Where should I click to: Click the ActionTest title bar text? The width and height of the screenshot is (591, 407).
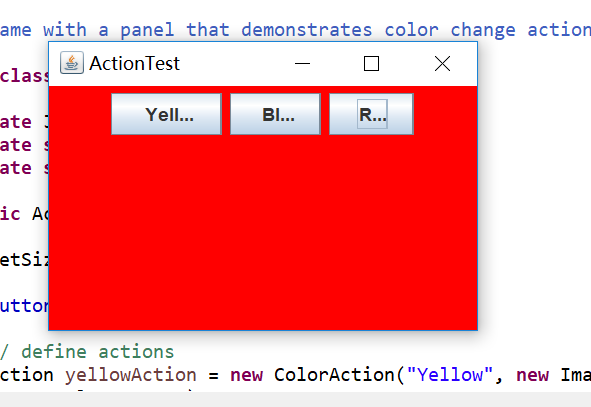point(135,63)
